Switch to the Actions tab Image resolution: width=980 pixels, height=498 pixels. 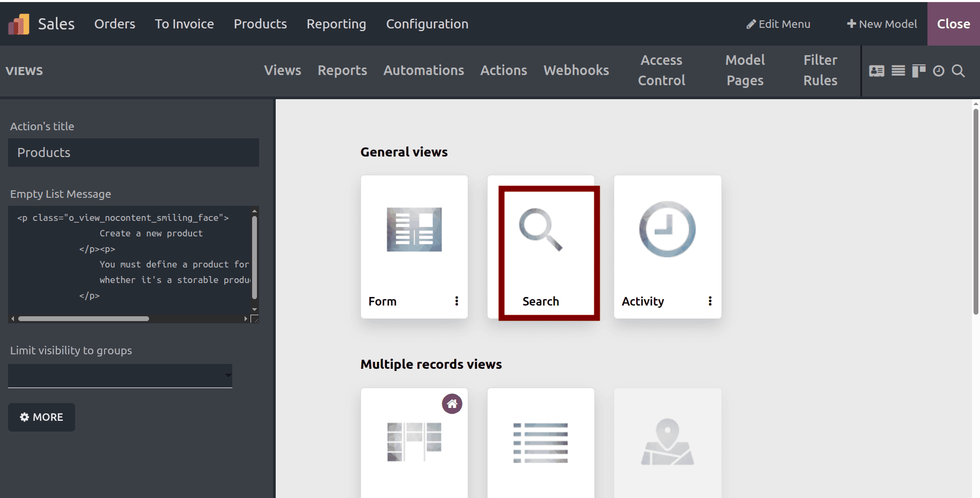click(504, 70)
